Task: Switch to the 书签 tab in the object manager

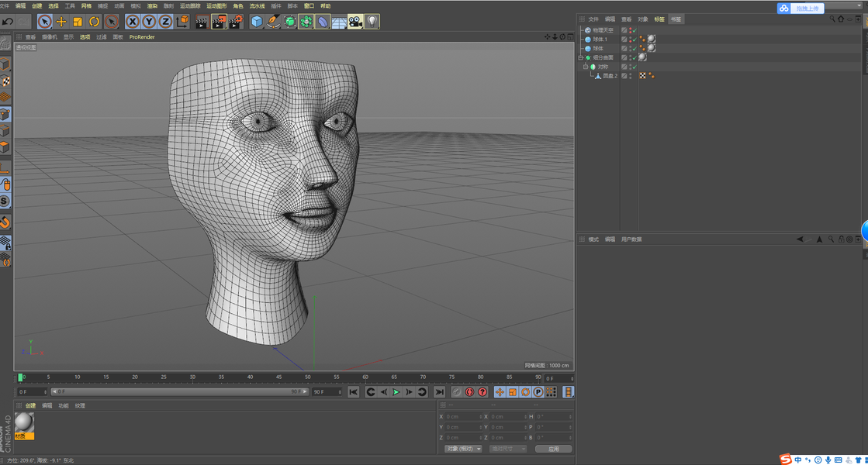Action: click(x=676, y=19)
